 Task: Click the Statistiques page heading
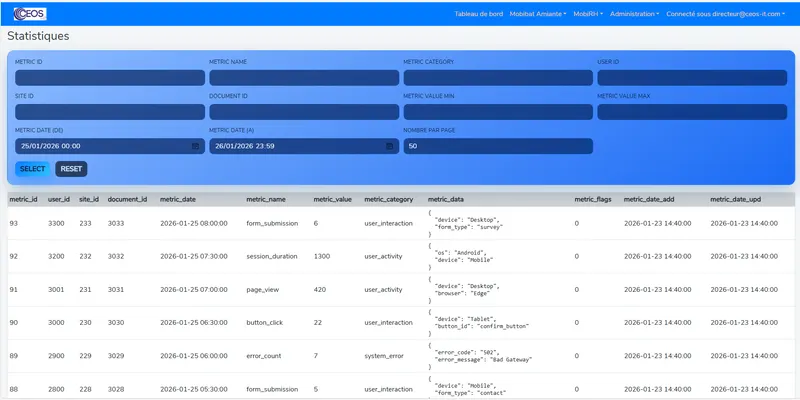(x=38, y=36)
